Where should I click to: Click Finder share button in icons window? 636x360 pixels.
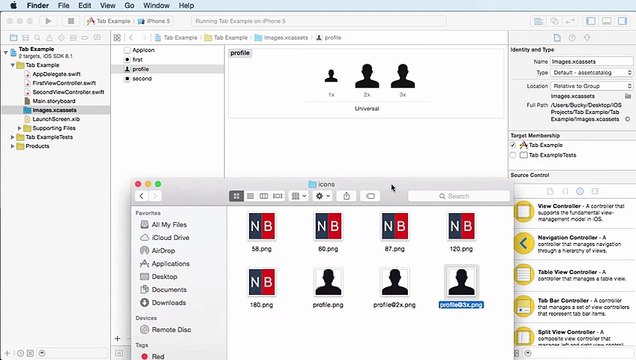[346, 196]
